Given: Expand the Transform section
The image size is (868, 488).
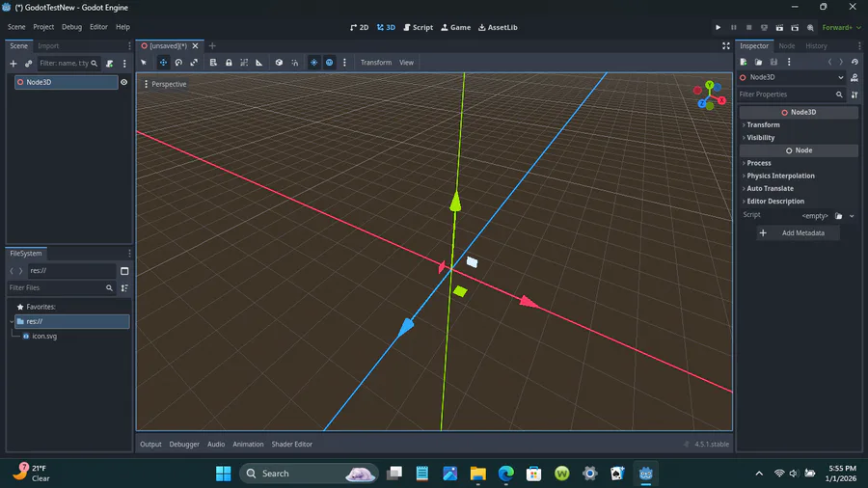Looking at the screenshot, I should point(799,125).
